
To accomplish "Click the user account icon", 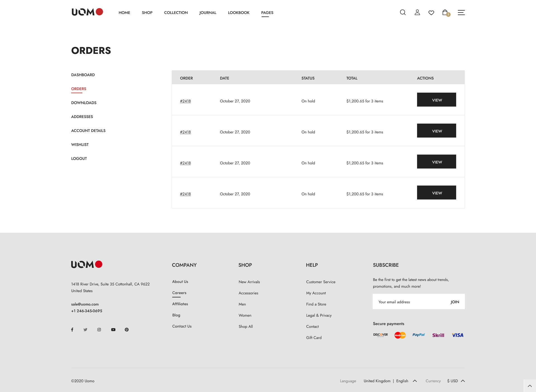I will pyautogui.click(x=417, y=12).
